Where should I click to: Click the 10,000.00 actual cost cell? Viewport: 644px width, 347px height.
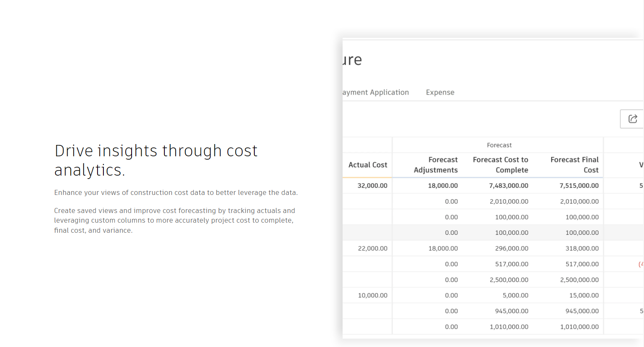372,296
